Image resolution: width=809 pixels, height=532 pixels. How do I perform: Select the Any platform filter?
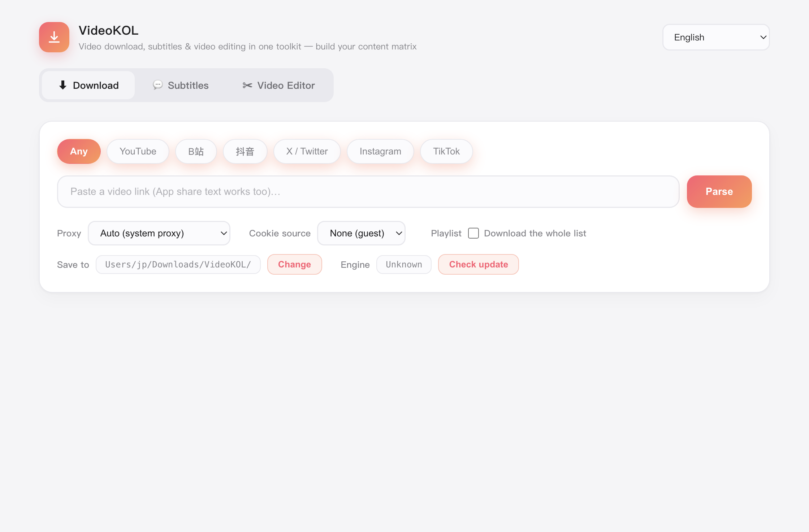pos(79,151)
